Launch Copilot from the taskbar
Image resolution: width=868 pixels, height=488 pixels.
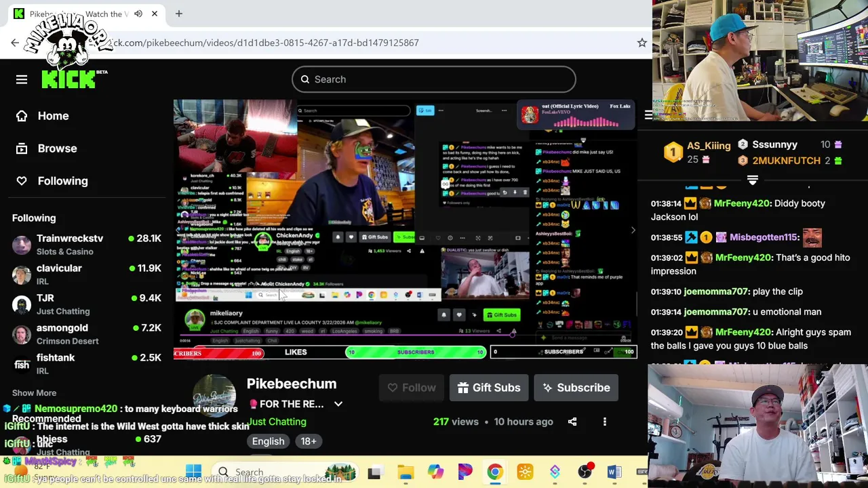click(x=435, y=472)
